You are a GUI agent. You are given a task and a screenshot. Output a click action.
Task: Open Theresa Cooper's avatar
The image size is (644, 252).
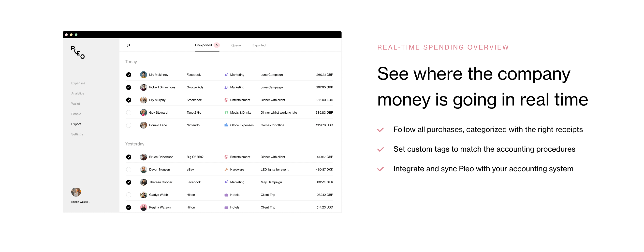point(144,182)
